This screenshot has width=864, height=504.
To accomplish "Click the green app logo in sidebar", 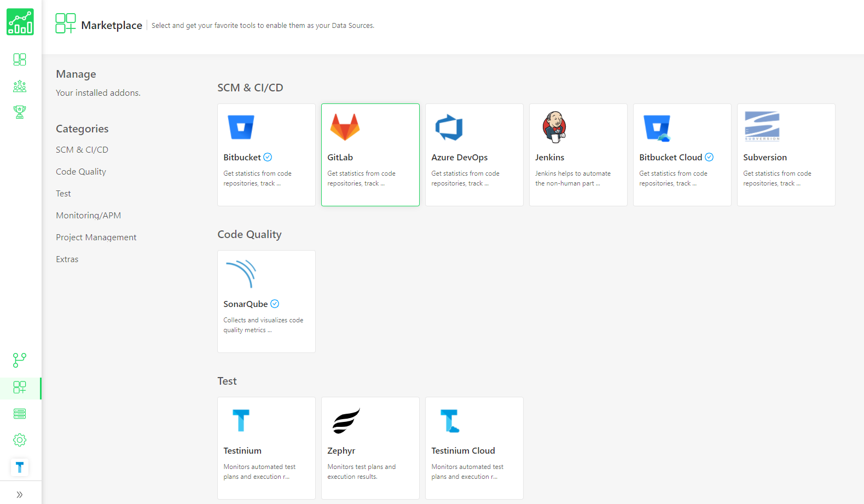I will [x=20, y=22].
